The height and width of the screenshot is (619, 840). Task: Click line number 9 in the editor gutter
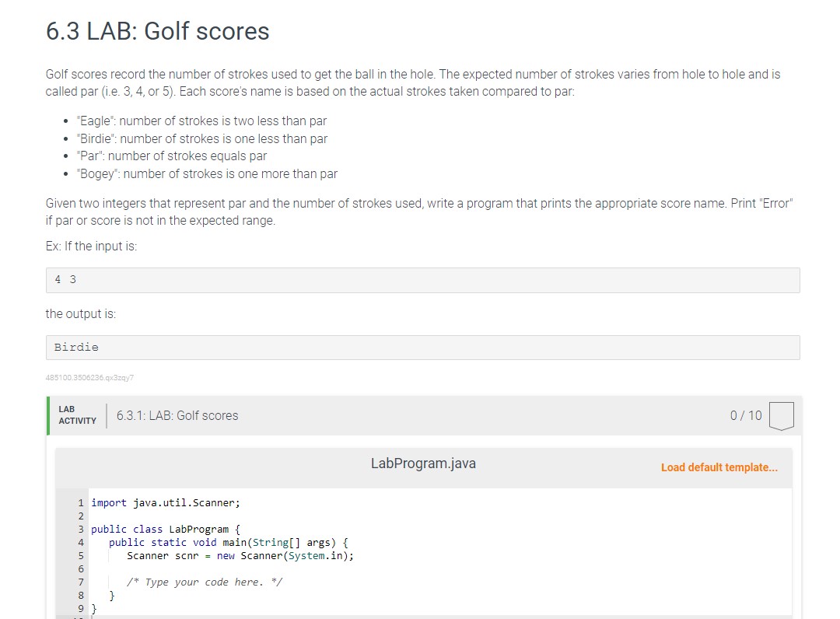(81, 609)
